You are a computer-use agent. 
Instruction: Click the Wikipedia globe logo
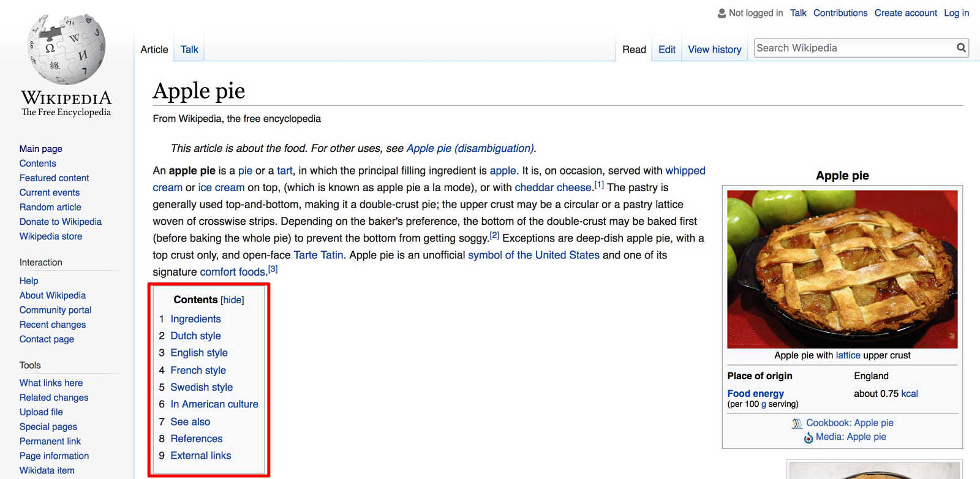pyautogui.click(x=66, y=49)
